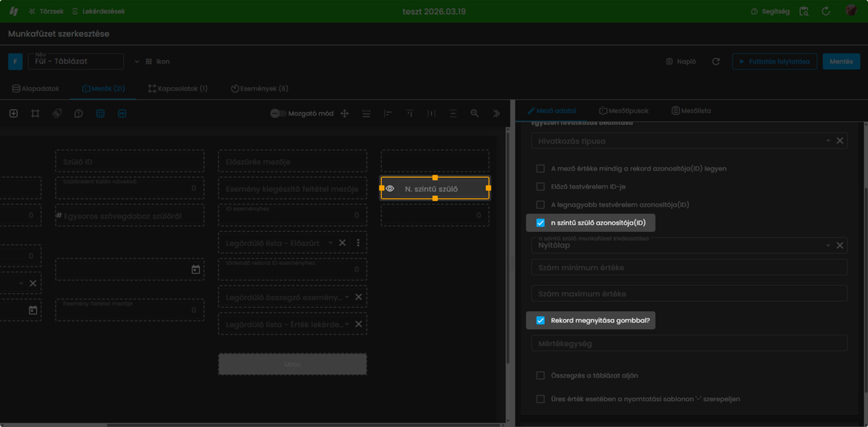
Task: Select the Mező adatai panel tab
Action: [551, 110]
